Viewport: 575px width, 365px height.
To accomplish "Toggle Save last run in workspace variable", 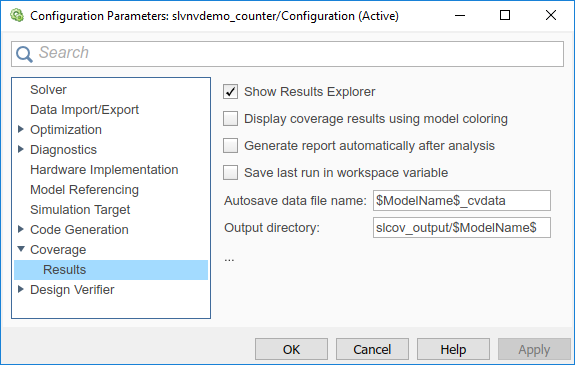I will pos(230,172).
